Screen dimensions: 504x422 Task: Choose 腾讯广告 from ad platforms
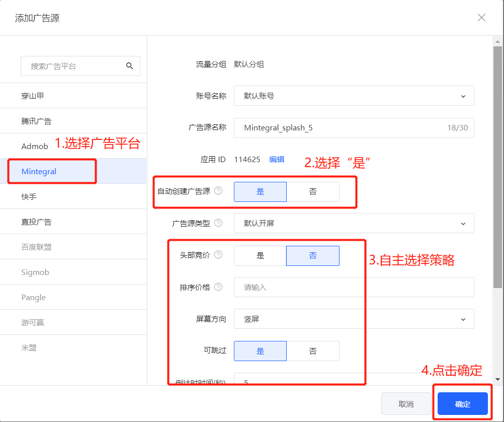[36, 121]
